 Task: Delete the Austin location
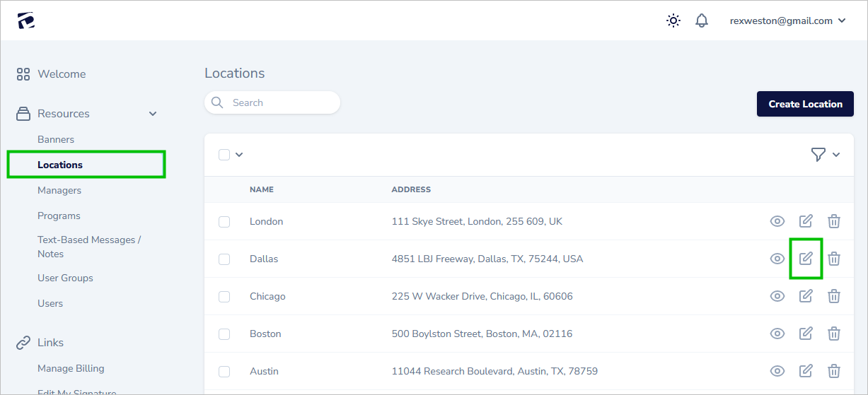point(834,371)
